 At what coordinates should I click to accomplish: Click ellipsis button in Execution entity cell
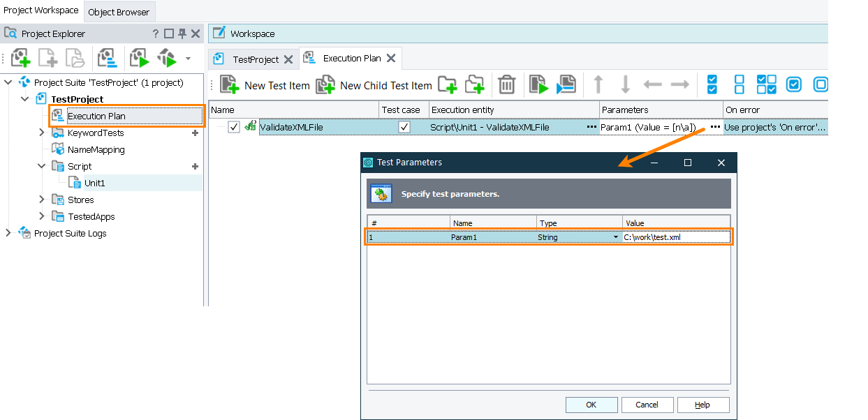coord(591,127)
